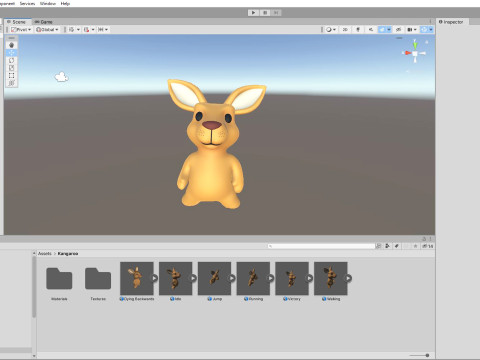This screenshot has width=480, height=360.
Task: Open the draw mode shading dropdown
Action: [331, 30]
